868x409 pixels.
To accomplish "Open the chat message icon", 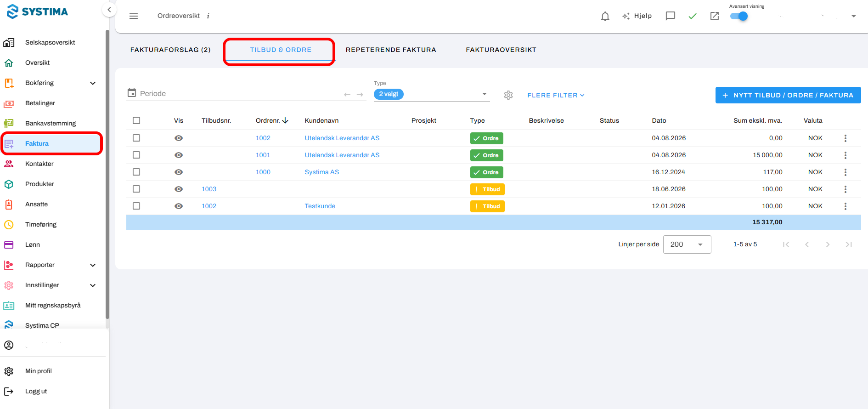I will click(671, 16).
